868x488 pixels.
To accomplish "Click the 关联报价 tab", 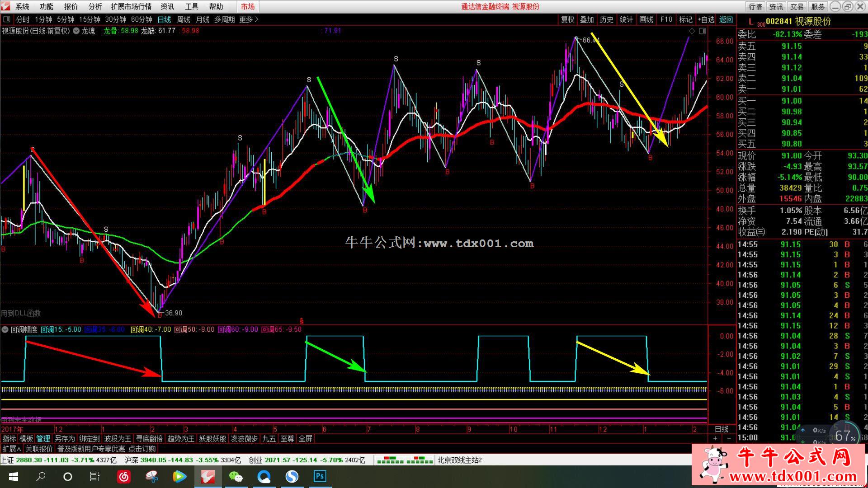I will 39,449.
